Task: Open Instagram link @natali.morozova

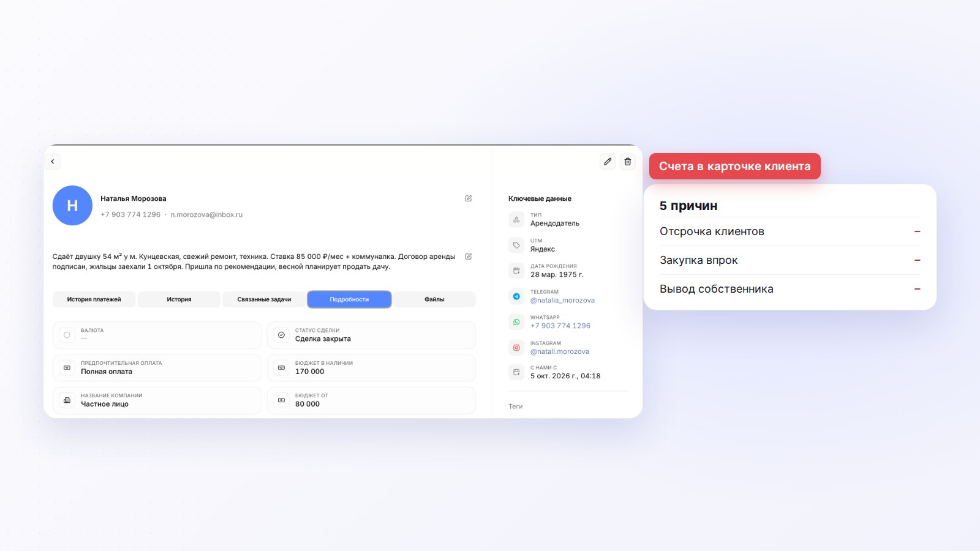Action: [560, 352]
